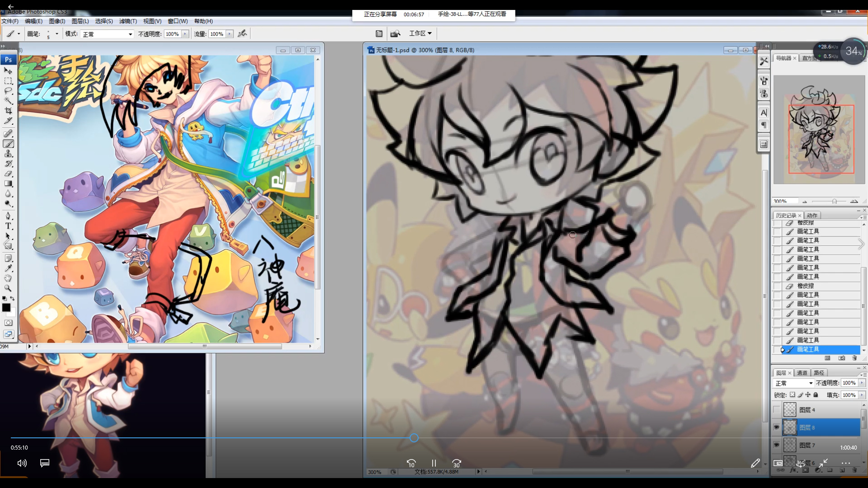868x488 pixels.
Task: Open the brush mode 正常 dropdown
Action: pyautogui.click(x=107, y=34)
